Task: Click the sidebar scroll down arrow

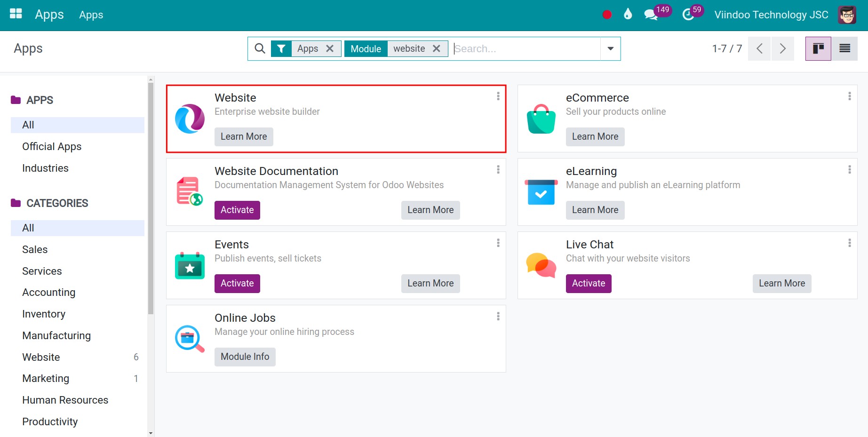Action: pyautogui.click(x=151, y=433)
